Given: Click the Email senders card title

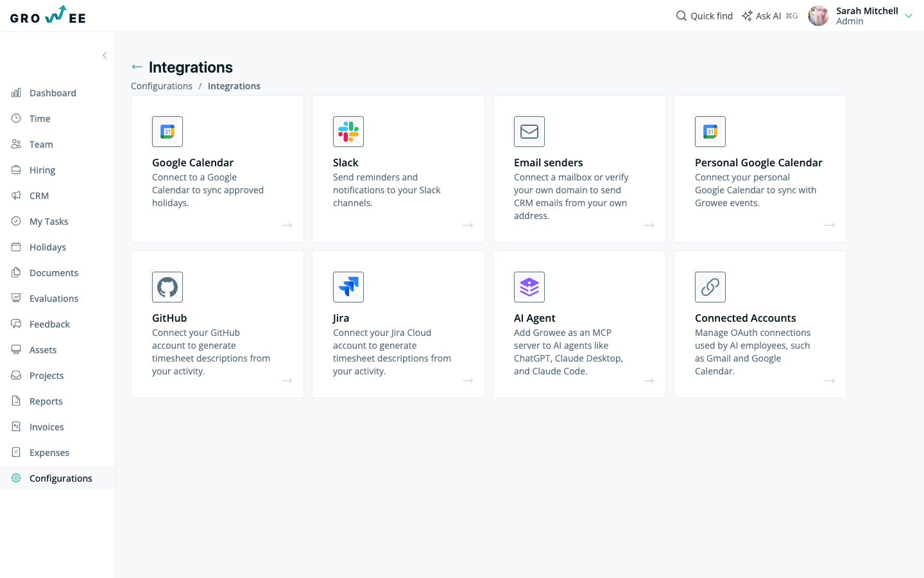Looking at the screenshot, I should click(x=549, y=163).
